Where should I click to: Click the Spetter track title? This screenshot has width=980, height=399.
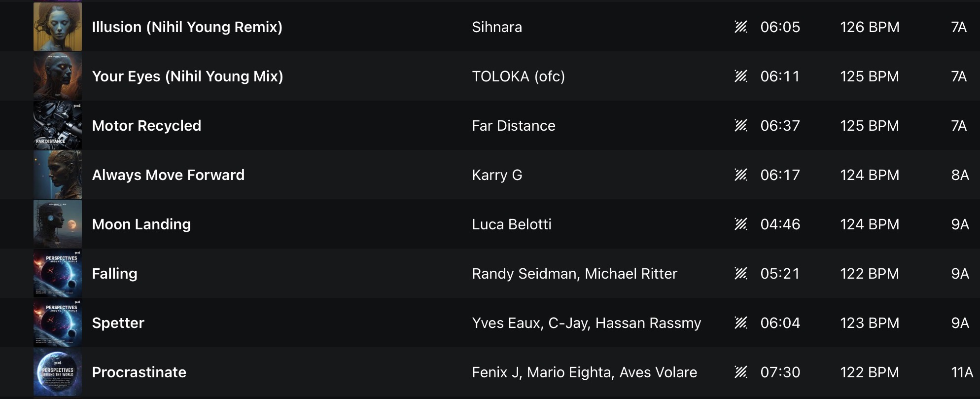pos(118,323)
